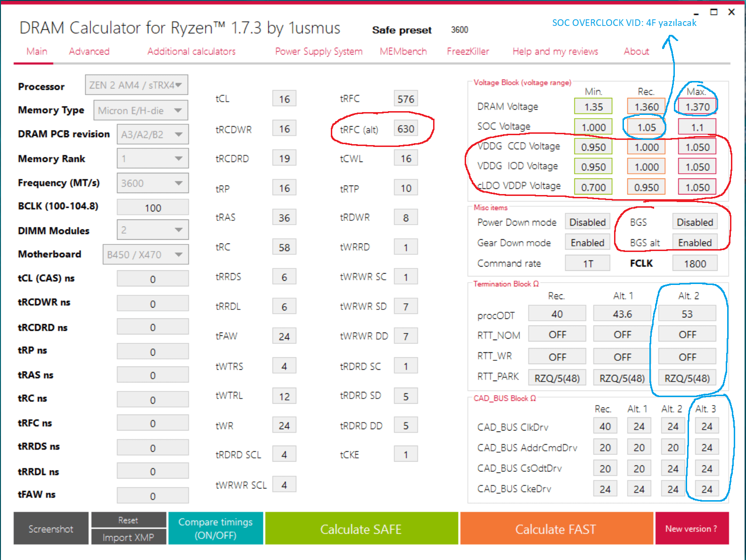746x560 pixels.
Task: Close the DRAM Calculator window
Action: click(x=731, y=12)
